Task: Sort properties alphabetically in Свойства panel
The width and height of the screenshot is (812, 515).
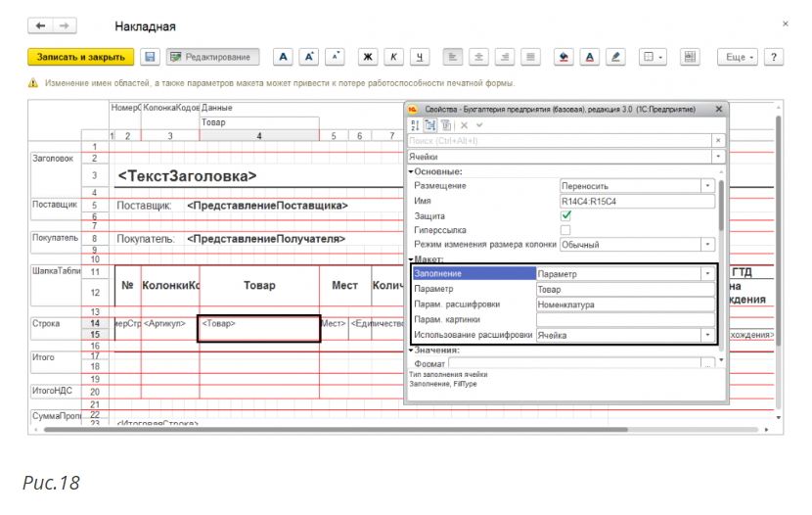Action: [416, 125]
